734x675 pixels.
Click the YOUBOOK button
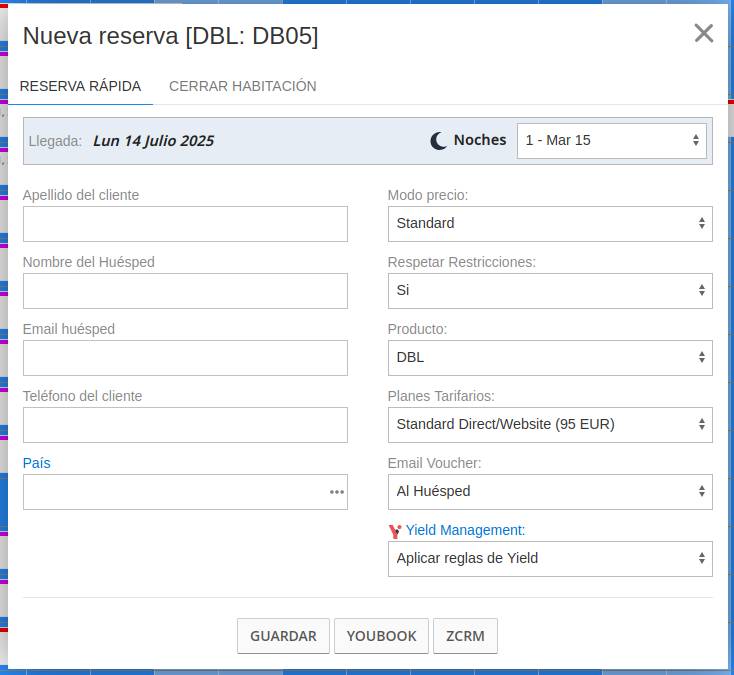(x=381, y=636)
